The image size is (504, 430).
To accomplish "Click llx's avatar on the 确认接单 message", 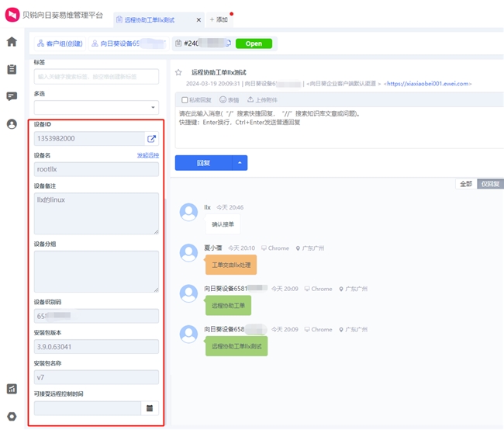I will click(x=188, y=212).
